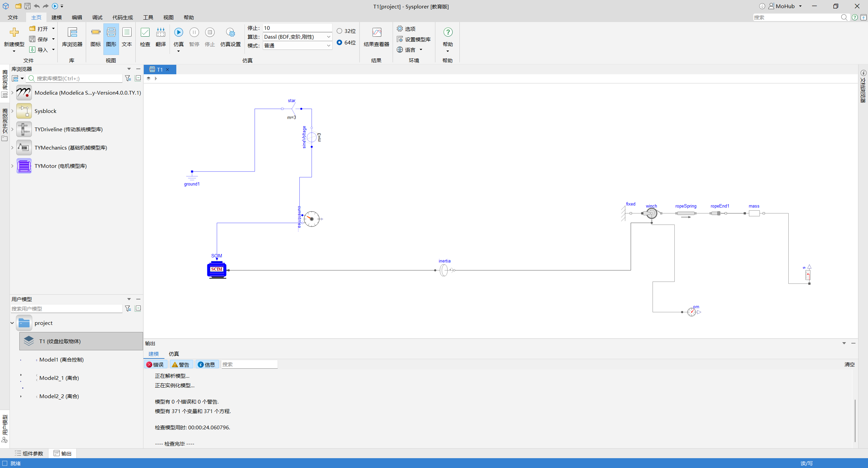Expand the TYDriveline library node
Viewport: 868px width, 468px height.
pos(12,129)
